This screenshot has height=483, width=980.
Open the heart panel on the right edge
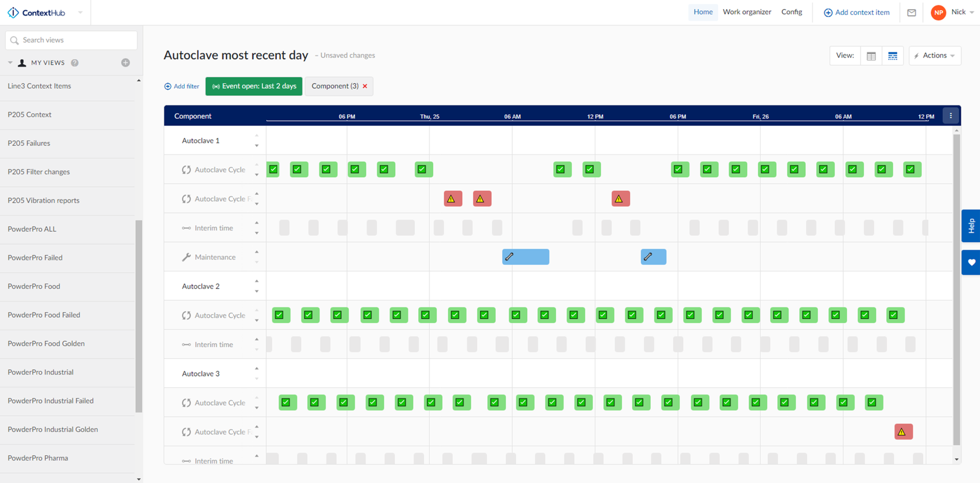tap(971, 262)
